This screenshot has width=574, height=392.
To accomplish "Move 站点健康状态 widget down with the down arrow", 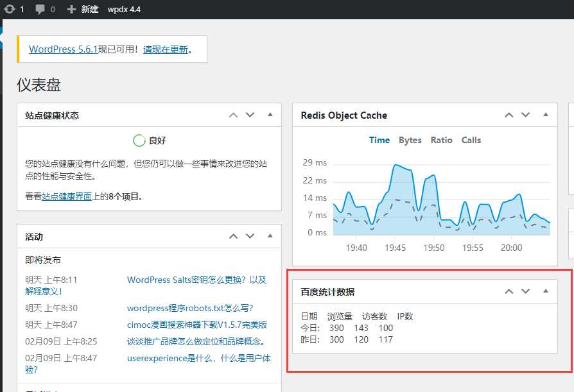I will coord(250,115).
